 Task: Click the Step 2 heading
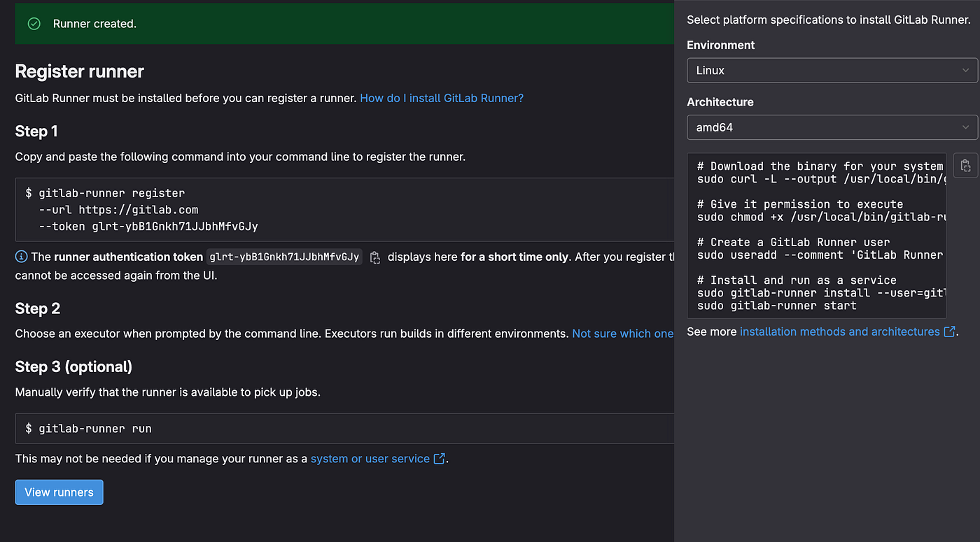click(x=38, y=308)
